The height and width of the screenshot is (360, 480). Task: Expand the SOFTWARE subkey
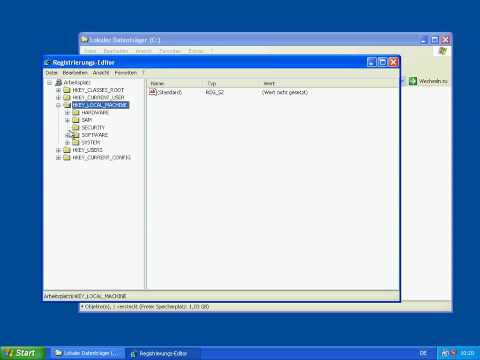(x=67, y=135)
